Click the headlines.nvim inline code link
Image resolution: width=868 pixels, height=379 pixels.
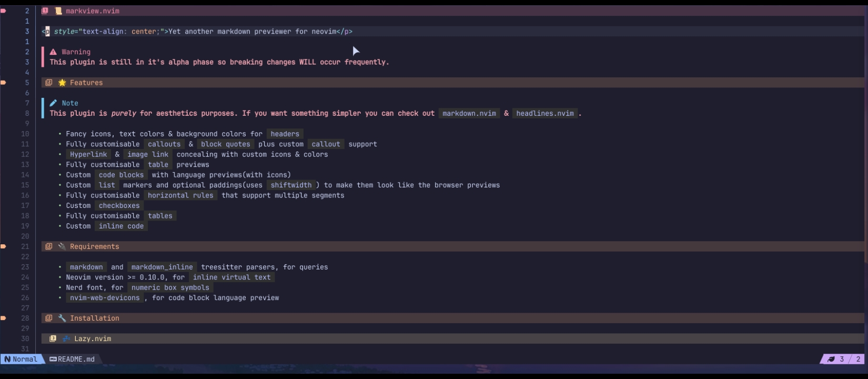coord(545,113)
